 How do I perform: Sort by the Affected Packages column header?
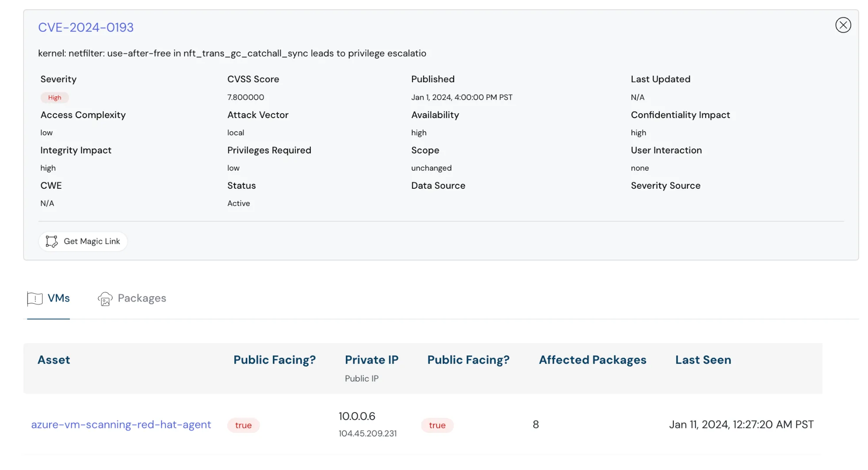pyautogui.click(x=592, y=360)
